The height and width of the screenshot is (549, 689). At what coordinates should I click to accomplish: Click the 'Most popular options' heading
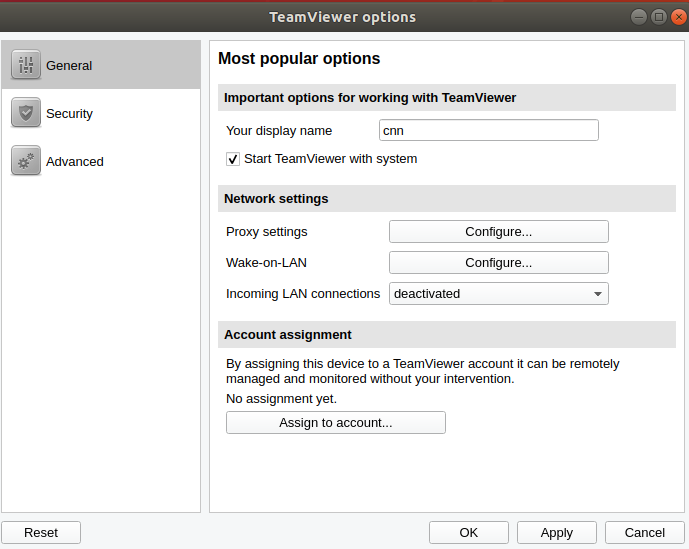point(299,58)
